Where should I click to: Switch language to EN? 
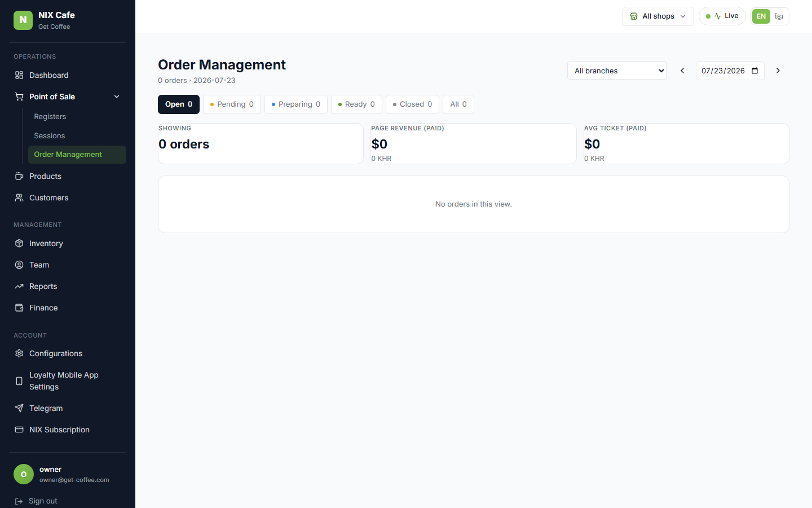coord(761,16)
